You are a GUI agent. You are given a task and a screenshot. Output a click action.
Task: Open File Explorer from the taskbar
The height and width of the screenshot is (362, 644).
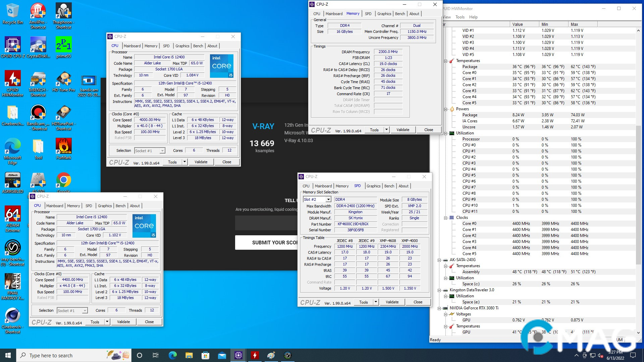pyautogui.click(x=189, y=355)
